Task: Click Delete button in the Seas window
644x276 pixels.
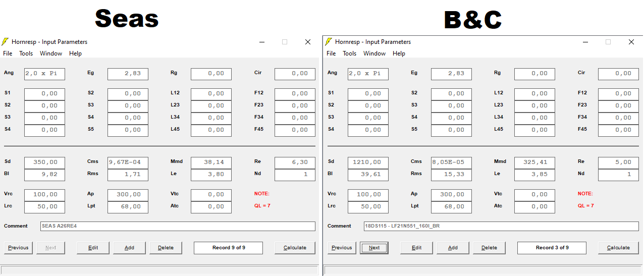Action: [166, 248]
